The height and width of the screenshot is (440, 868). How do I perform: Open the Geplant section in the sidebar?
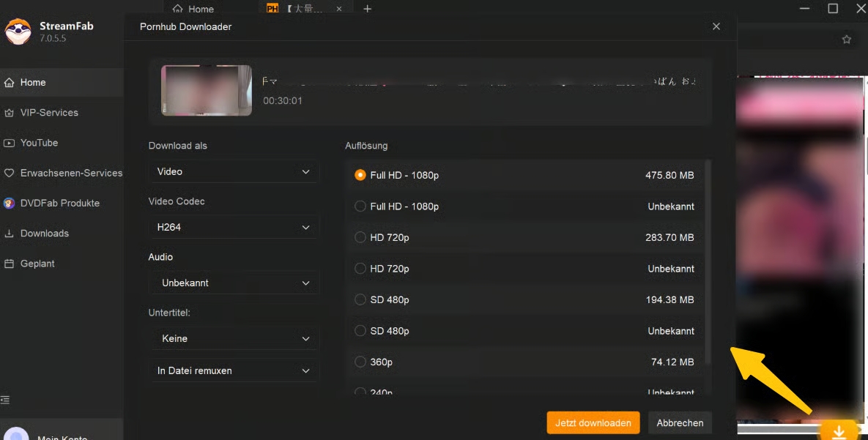(62, 264)
